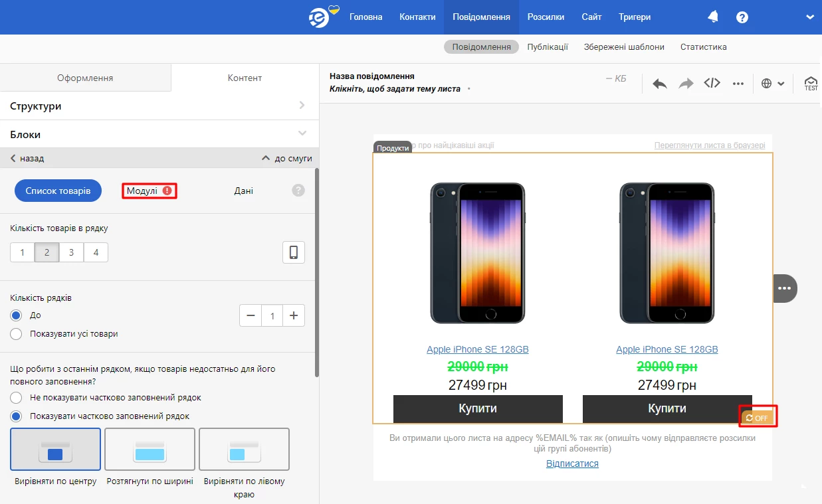The image size is (822, 504).
Task: Select 'Розтягнути по ширині' layout thumbnail
Action: [x=150, y=449]
